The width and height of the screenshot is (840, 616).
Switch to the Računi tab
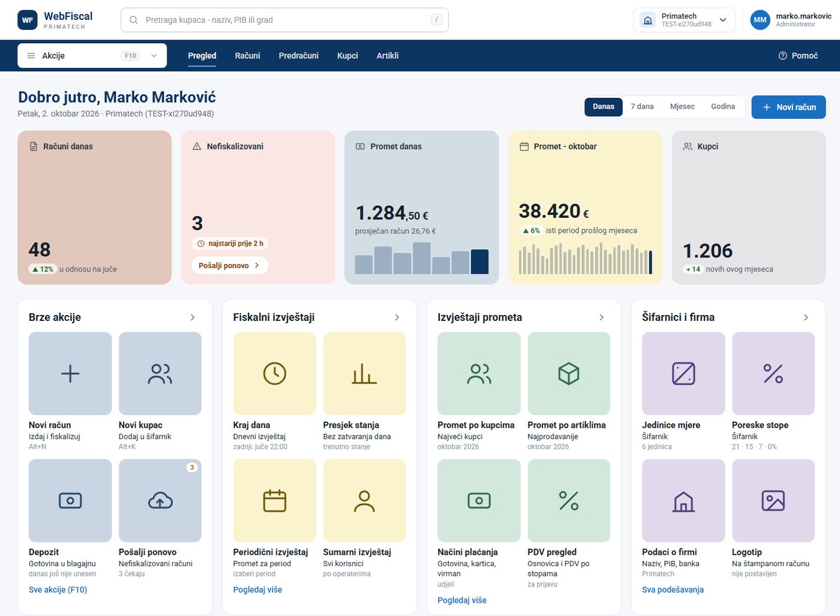(248, 56)
